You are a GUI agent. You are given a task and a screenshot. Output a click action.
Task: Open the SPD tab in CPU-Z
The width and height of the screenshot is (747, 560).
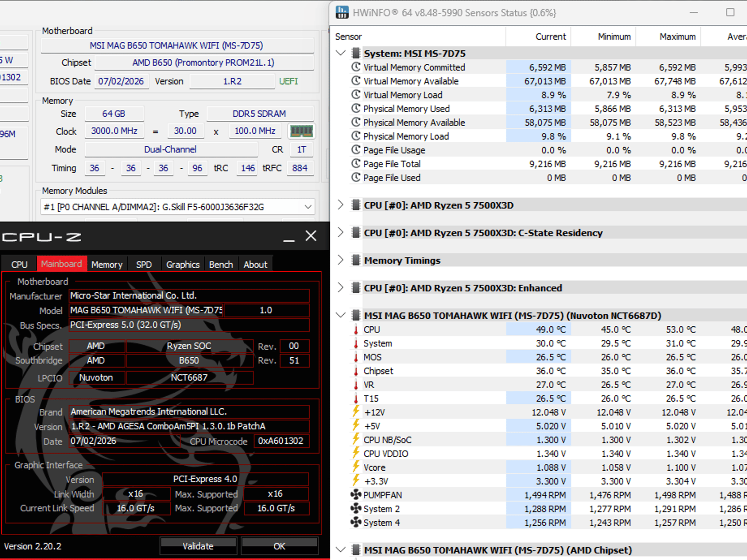pos(144,264)
